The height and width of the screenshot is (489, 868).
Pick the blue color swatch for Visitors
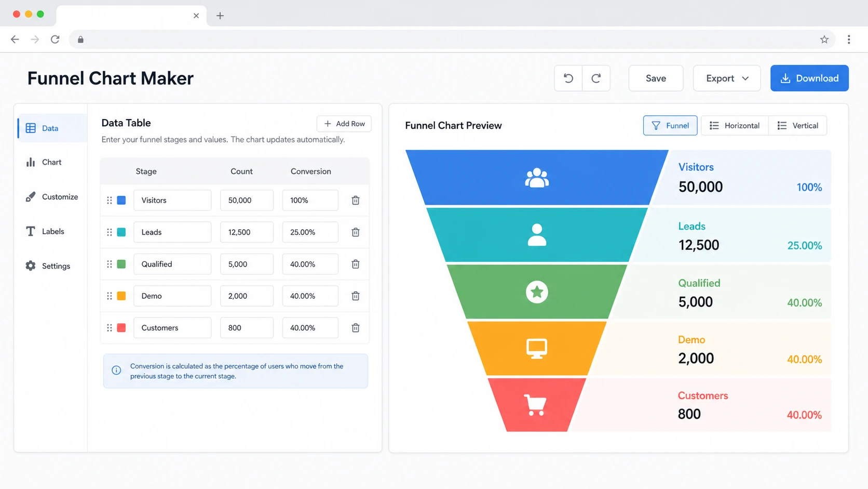click(121, 200)
